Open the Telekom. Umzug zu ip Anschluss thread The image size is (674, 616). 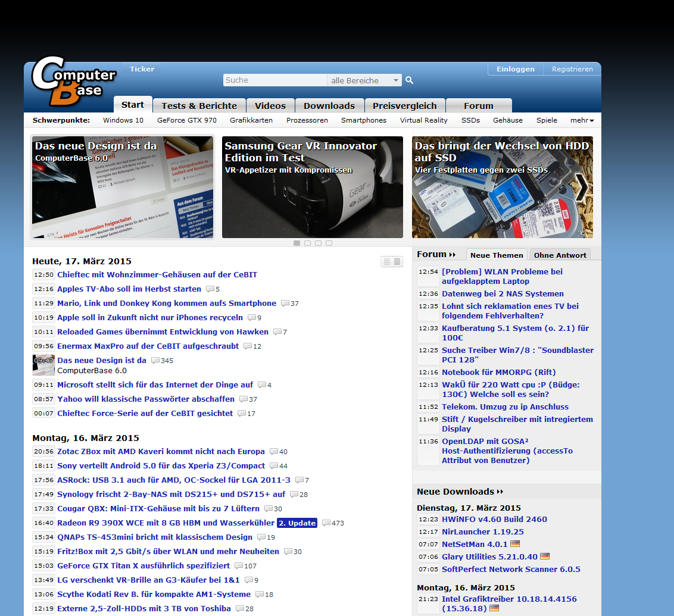tap(505, 407)
